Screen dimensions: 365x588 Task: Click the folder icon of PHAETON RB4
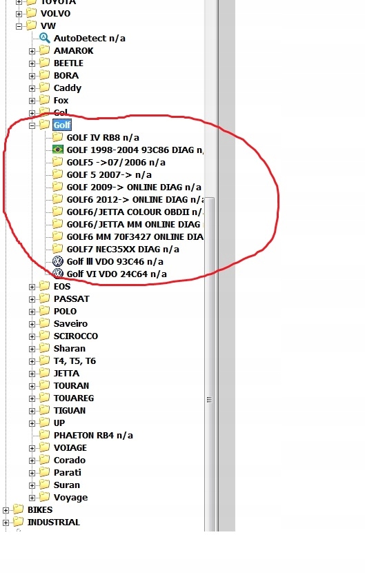pos(45,435)
